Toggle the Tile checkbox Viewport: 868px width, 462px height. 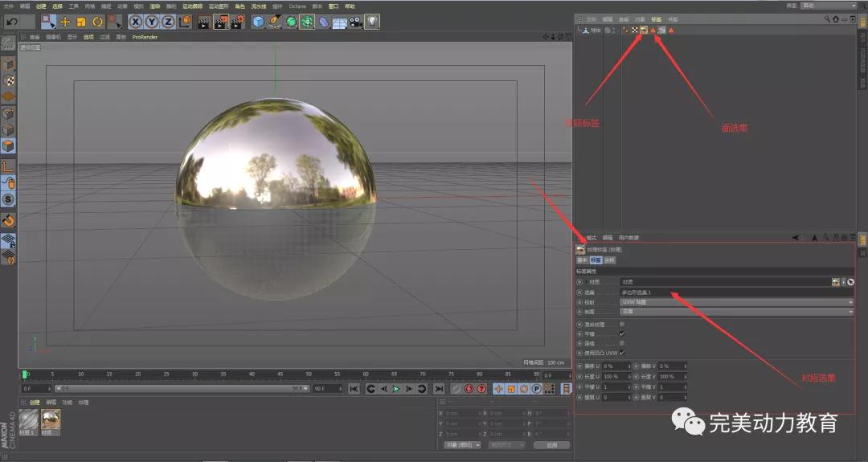(622, 333)
